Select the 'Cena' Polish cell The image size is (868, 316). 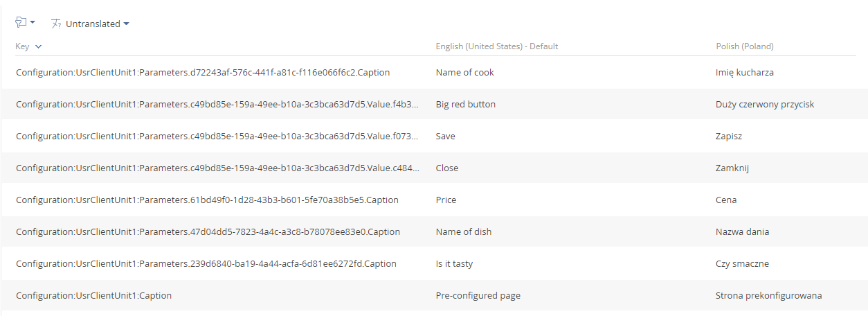pyautogui.click(x=726, y=200)
